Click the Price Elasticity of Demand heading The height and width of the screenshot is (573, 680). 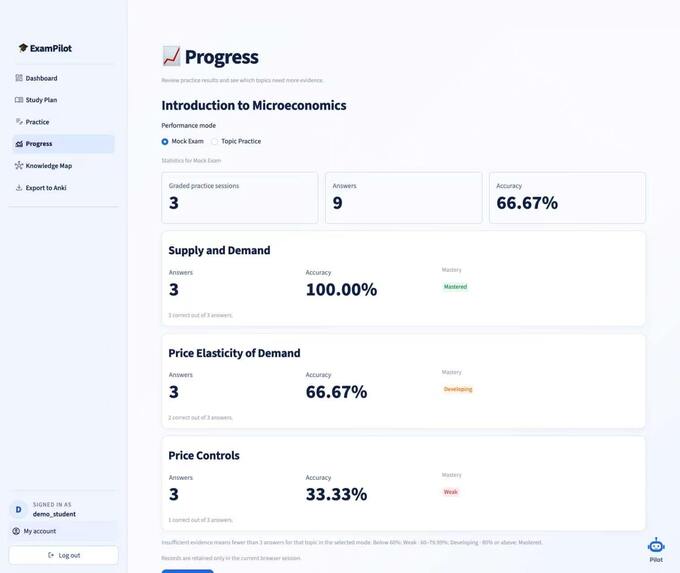point(234,353)
